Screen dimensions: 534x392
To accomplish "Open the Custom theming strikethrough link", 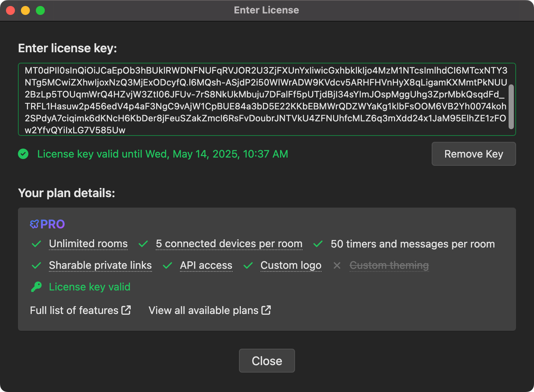I will pyautogui.click(x=389, y=265).
